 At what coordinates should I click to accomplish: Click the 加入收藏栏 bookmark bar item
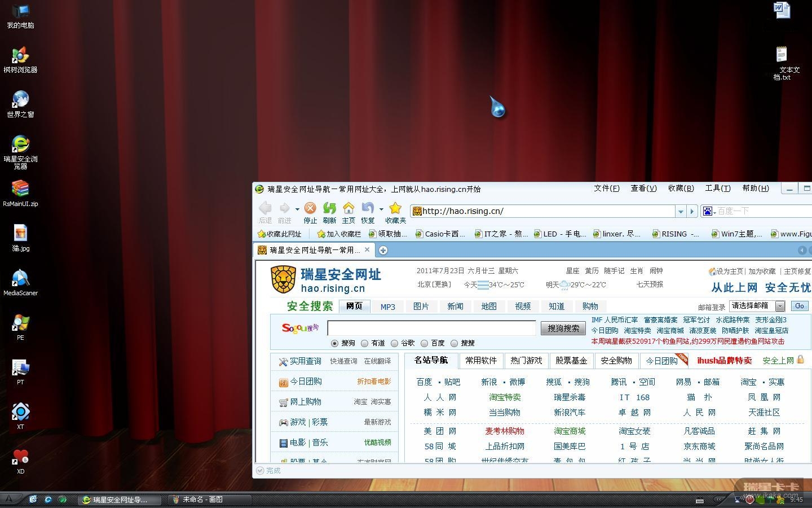tap(339, 234)
